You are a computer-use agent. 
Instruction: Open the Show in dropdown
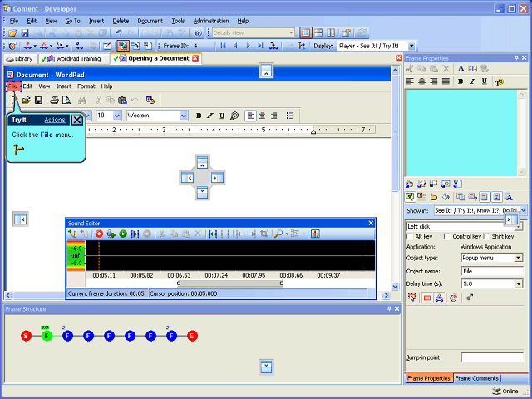pyautogui.click(x=524, y=210)
